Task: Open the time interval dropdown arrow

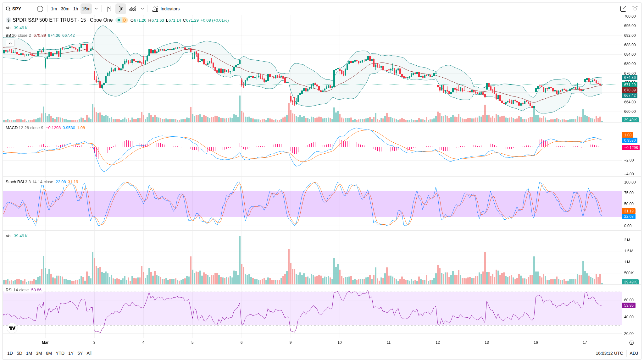Action: [x=96, y=9]
